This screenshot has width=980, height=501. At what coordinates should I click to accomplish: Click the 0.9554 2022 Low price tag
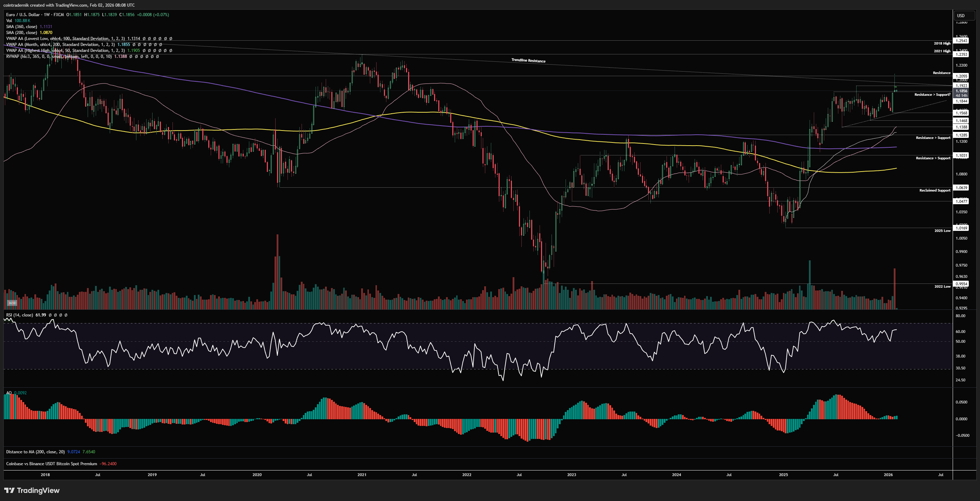(x=961, y=284)
